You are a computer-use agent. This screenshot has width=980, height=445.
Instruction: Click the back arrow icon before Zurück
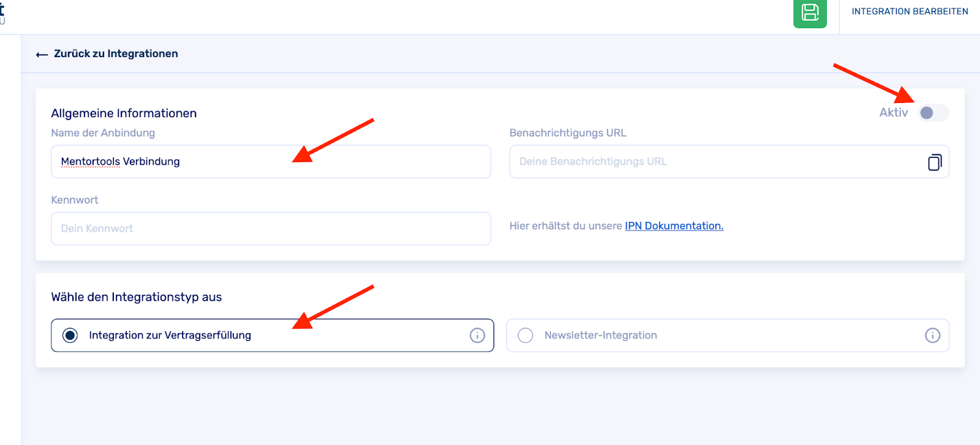coord(42,55)
